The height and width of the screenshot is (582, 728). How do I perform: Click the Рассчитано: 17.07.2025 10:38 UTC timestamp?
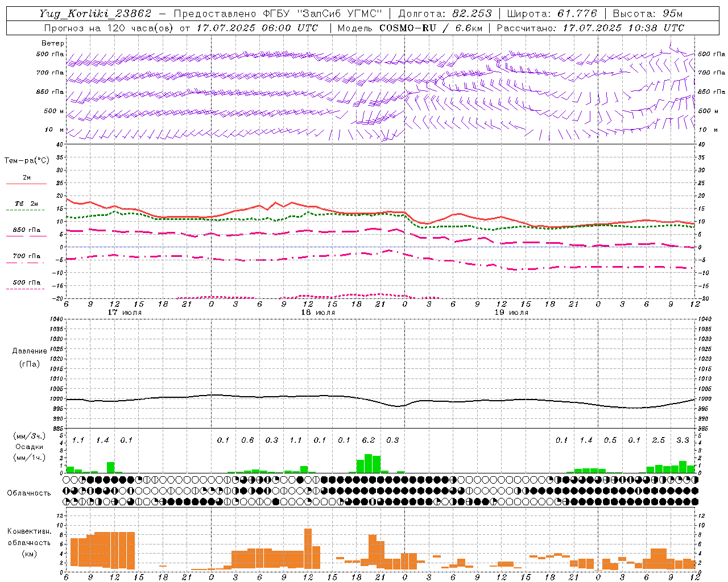pyautogui.click(x=590, y=28)
